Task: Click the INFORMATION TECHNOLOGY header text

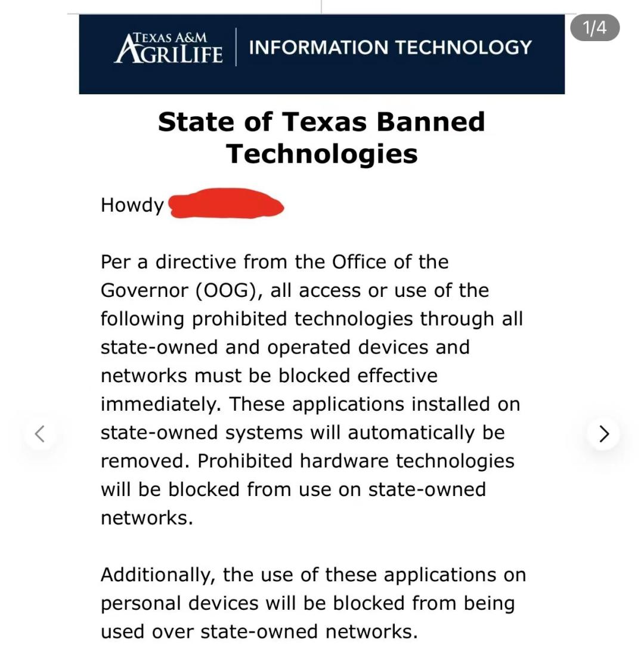Action: coord(390,47)
